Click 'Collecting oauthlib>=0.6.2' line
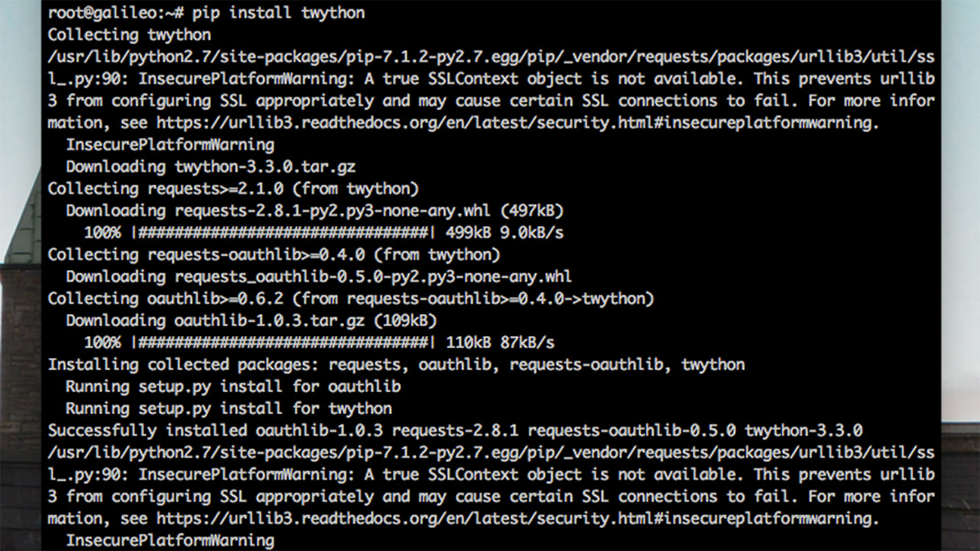Image resolution: width=980 pixels, height=551 pixels. (351, 298)
